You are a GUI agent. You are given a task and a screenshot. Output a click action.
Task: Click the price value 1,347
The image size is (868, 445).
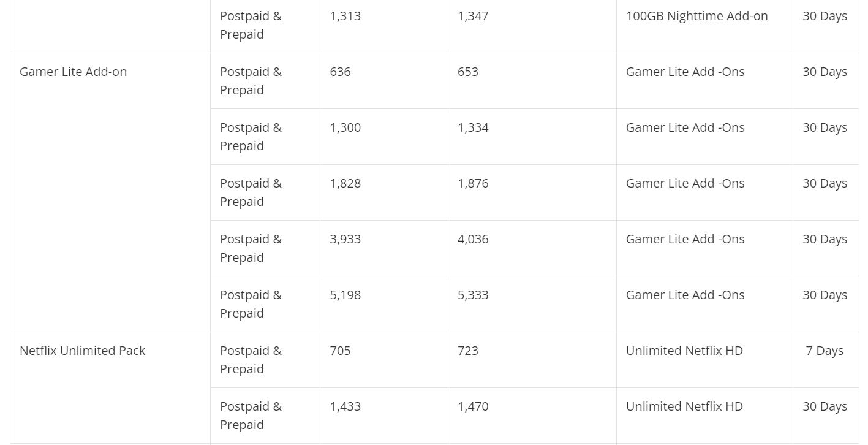[473, 16]
